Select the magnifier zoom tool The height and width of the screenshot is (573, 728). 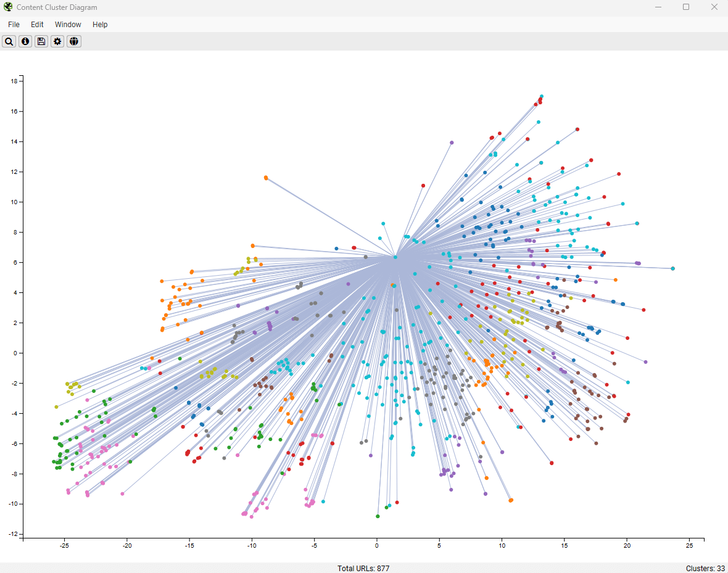tap(9, 41)
